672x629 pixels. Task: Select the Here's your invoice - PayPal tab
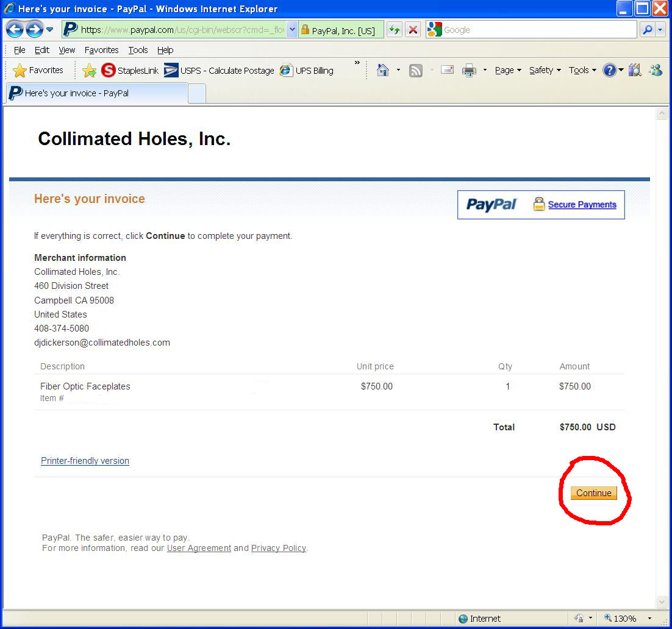[97, 93]
